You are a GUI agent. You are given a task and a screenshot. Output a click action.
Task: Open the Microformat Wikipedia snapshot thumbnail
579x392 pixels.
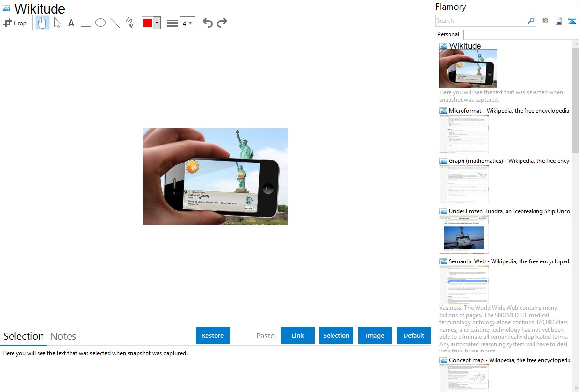pos(464,134)
